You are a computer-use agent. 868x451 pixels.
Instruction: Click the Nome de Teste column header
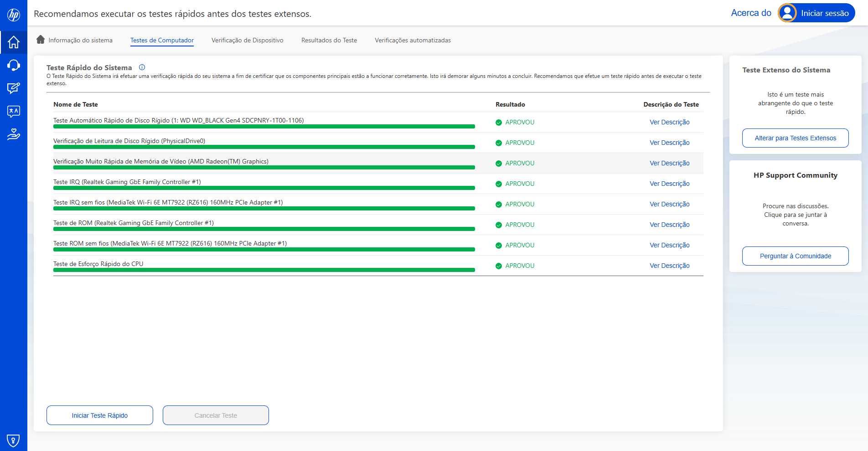pyautogui.click(x=75, y=104)
